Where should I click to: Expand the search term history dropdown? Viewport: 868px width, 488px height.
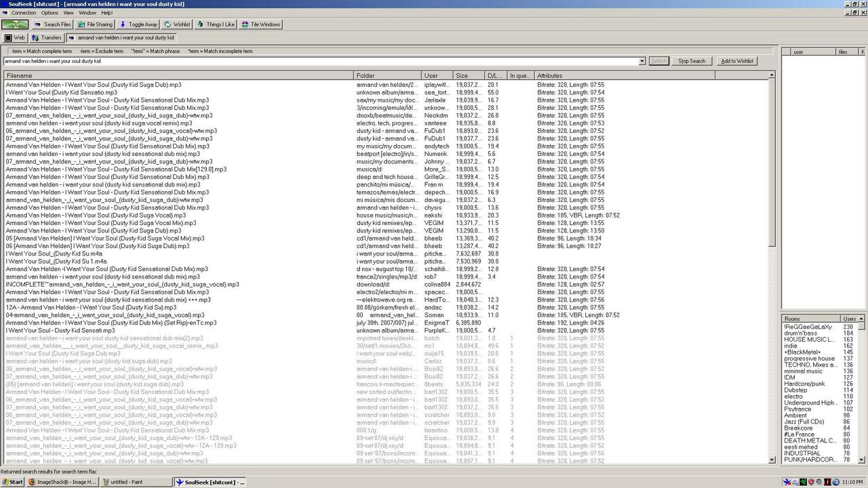pyautogui.click(x=642, y=61)
